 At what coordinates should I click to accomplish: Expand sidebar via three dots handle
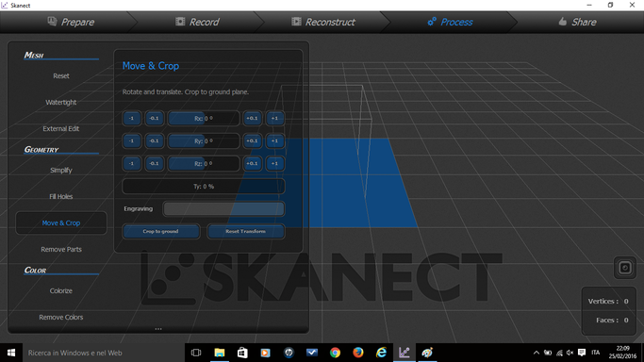158,329
